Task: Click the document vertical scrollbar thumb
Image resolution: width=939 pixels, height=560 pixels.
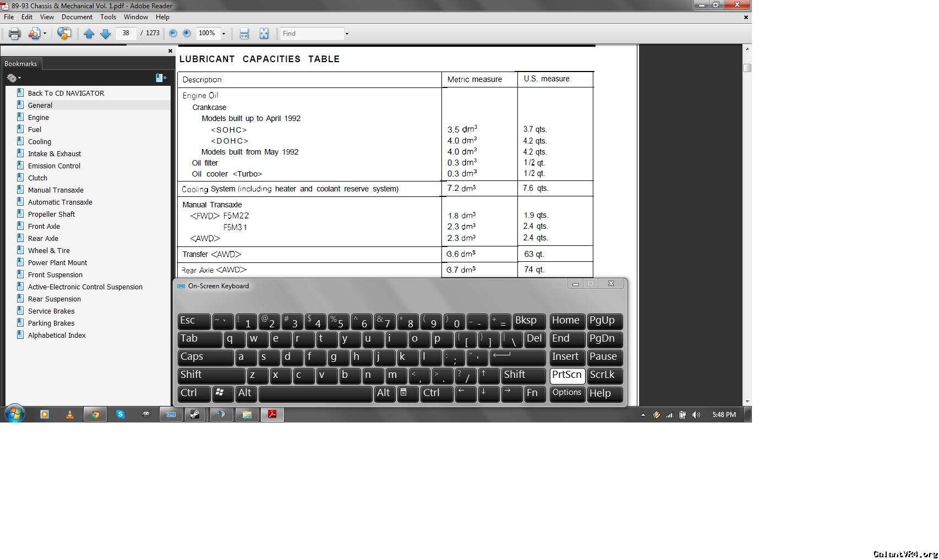Action: pos(747,68)
